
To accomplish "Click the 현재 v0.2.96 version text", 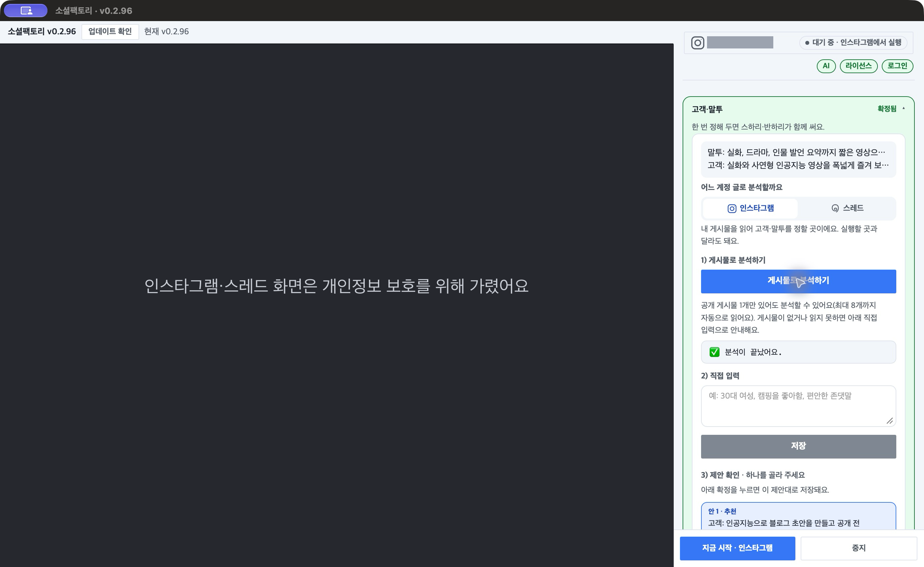I will 166,32.
